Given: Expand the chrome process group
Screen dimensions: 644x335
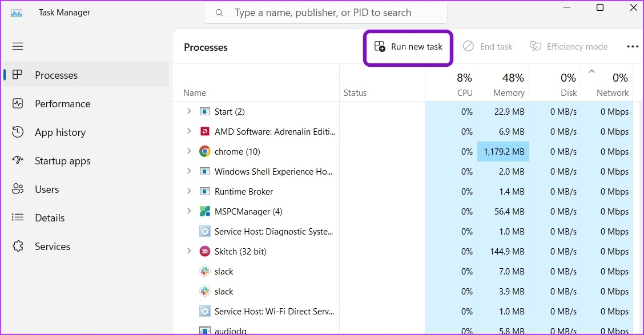Looking at the screenshot, I should [x=189, y=151].
